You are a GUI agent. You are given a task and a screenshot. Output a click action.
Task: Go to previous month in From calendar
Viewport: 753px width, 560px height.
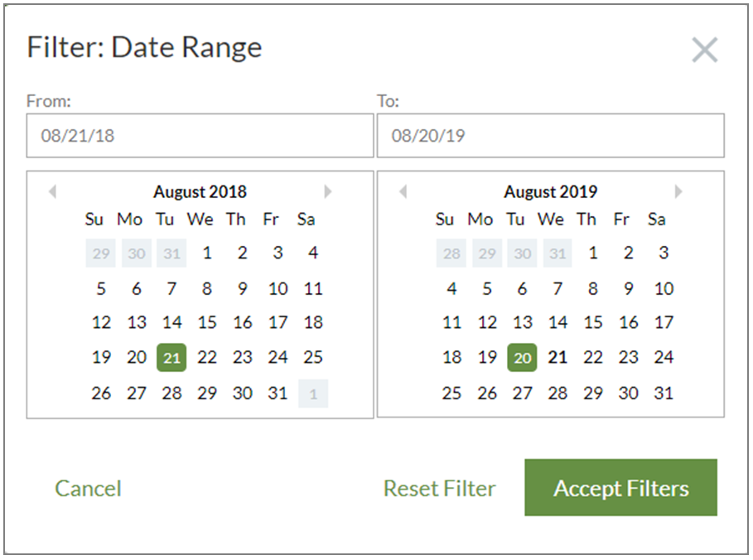[x=53, y=191]
